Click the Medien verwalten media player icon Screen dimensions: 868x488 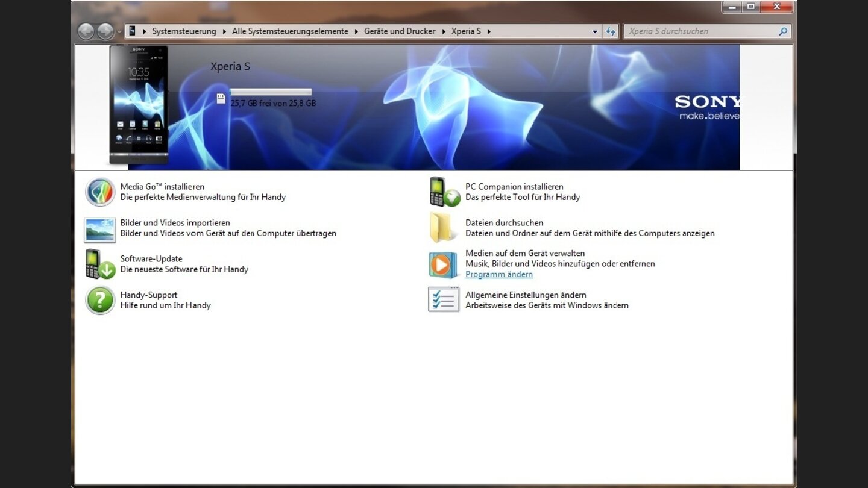click(x=444, y=264)
